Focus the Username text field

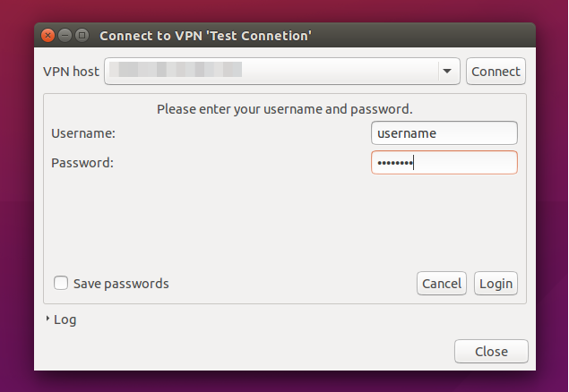pos(444,133)
